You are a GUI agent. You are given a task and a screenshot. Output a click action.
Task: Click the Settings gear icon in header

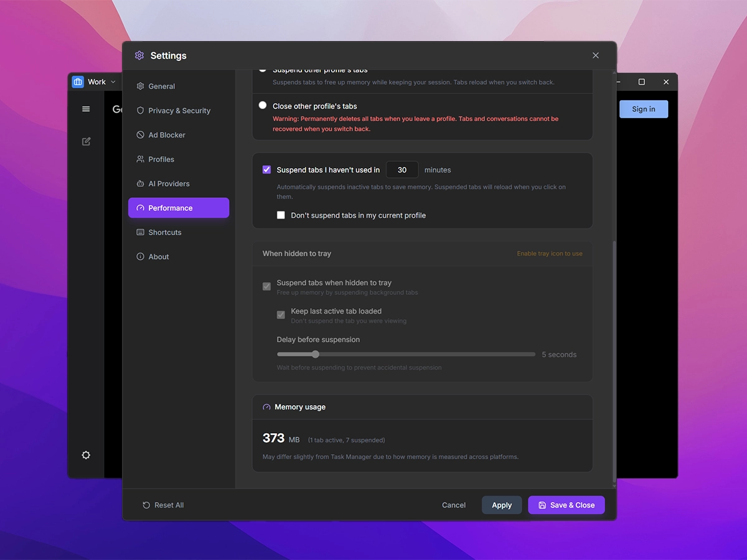click(139, 55)
